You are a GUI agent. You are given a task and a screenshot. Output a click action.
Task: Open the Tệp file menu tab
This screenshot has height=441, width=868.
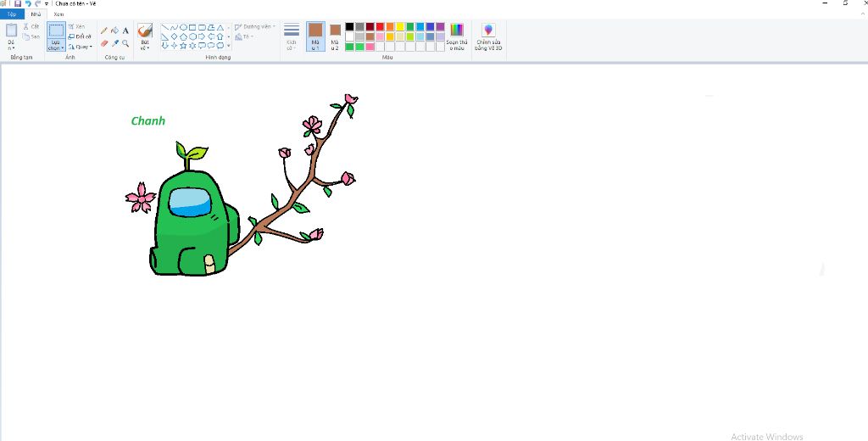(x=12, y=14)
